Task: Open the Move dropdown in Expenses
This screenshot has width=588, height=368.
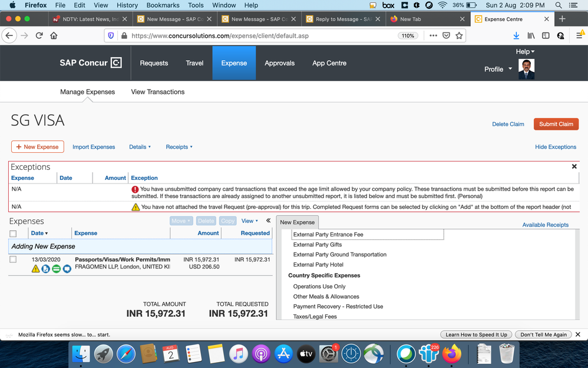Action: coord(181,221)
